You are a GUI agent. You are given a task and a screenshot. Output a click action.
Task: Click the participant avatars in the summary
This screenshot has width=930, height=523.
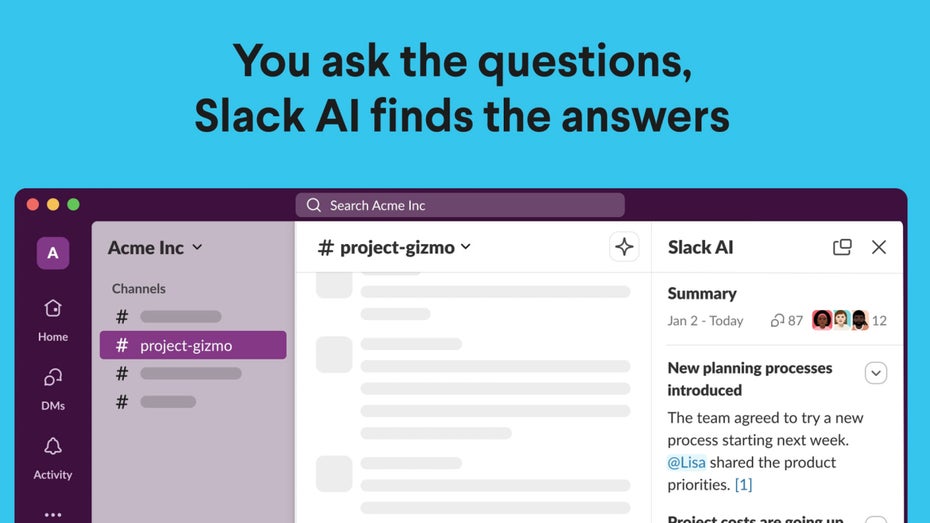pyautogui.click(x=840, y=321)
